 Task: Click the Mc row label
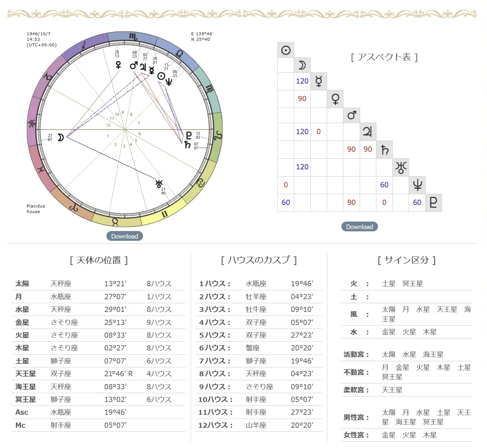click(x=20, y=425)
